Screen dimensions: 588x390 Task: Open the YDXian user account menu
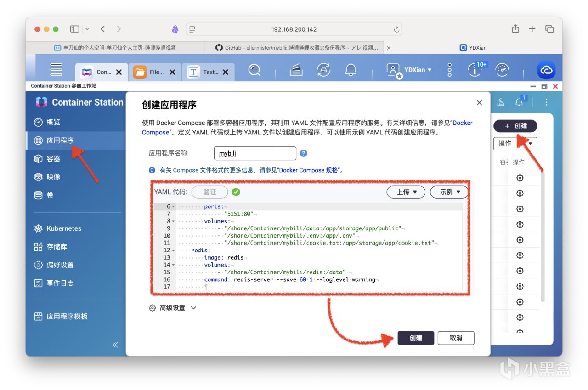(409, 70)
